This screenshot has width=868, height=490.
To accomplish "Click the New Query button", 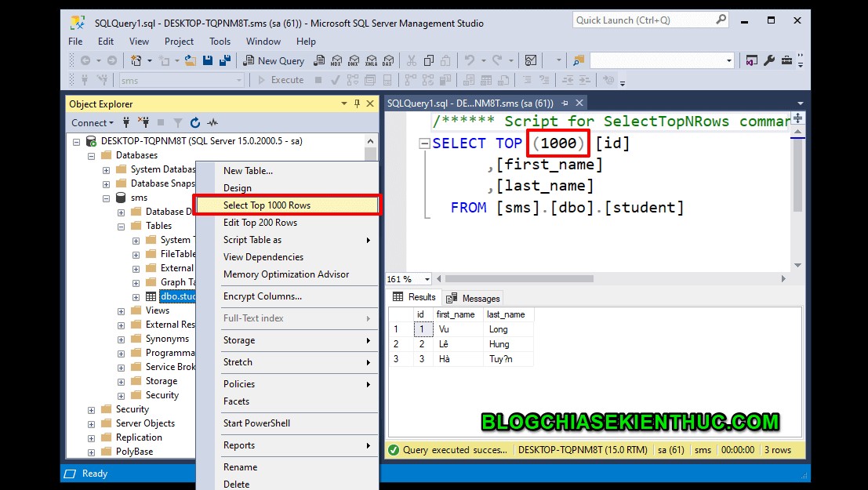I will click(274, 60).
